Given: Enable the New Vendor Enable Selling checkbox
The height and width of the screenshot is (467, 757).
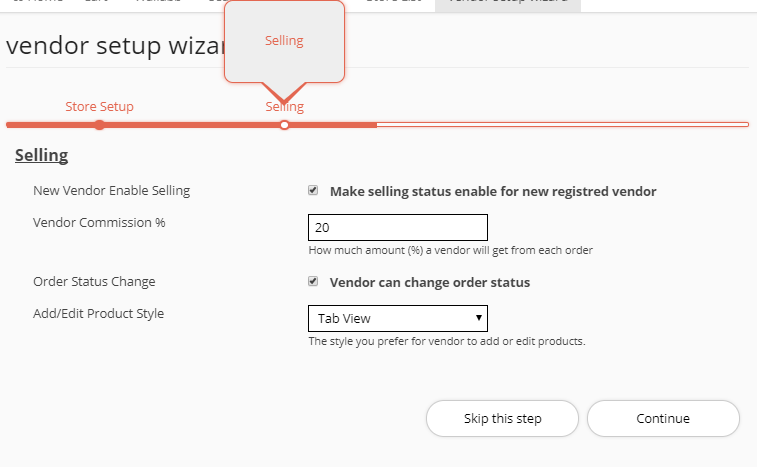Looking at the screenshot, I should tap(313, 190).
